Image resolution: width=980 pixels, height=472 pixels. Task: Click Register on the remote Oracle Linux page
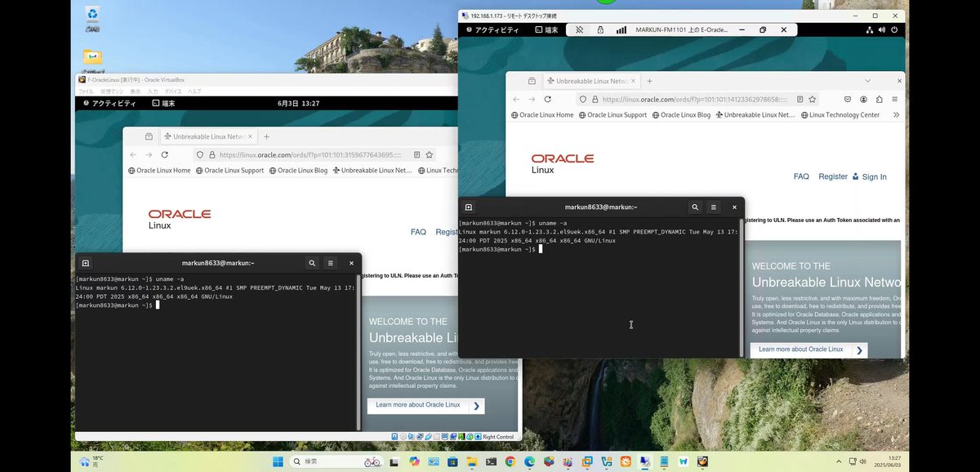pyautogui.click(x=833, y=176)
